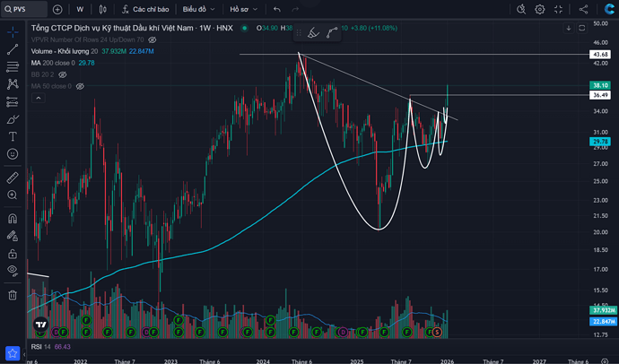This screenshot has height=364, width=619.
Task: Select the text annotation tool
Action: 13,136
